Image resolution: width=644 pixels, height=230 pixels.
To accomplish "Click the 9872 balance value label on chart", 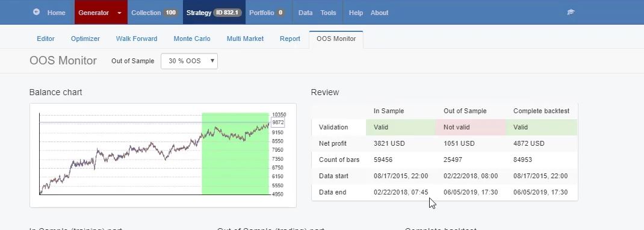I will (278, 122).
